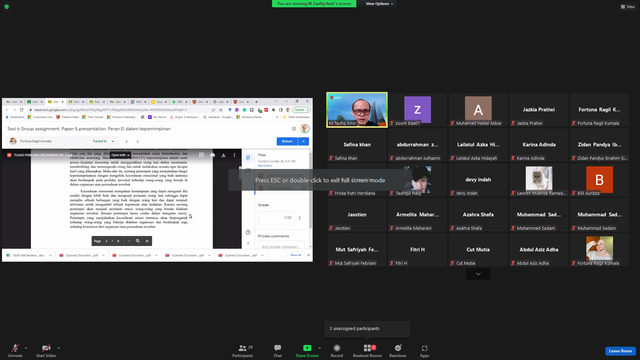Open share options caret beside Share Screen
Viewport: 640px width, 360px height.
pos(319,348)
